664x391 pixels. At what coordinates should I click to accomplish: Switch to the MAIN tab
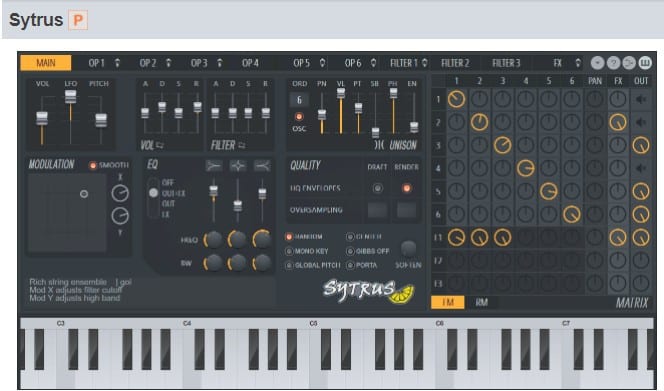click(46, 63)
